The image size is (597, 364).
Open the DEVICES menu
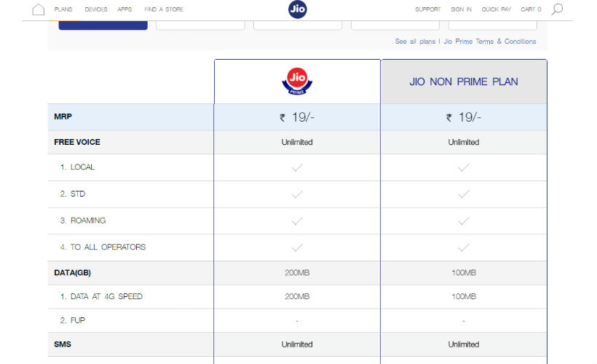[x=96, y=9]
